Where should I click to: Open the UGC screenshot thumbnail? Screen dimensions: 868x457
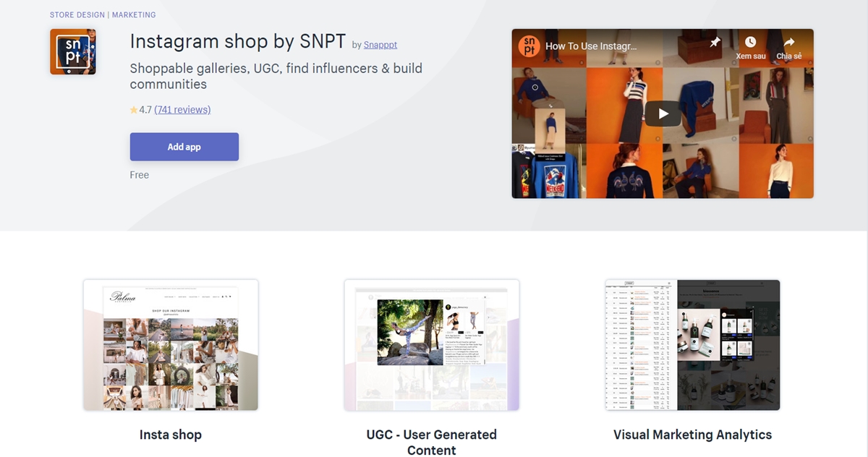[432, 345]
